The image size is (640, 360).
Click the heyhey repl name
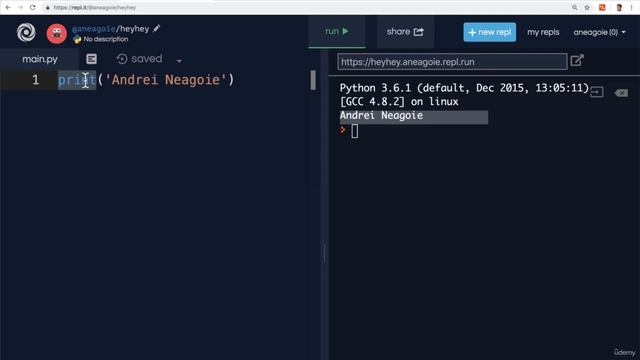click(x=134, y=29)
